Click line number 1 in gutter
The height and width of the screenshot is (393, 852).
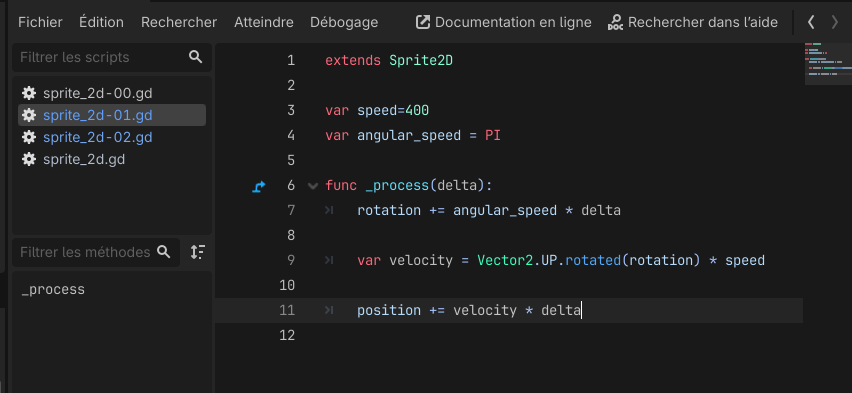coord(291,60)
